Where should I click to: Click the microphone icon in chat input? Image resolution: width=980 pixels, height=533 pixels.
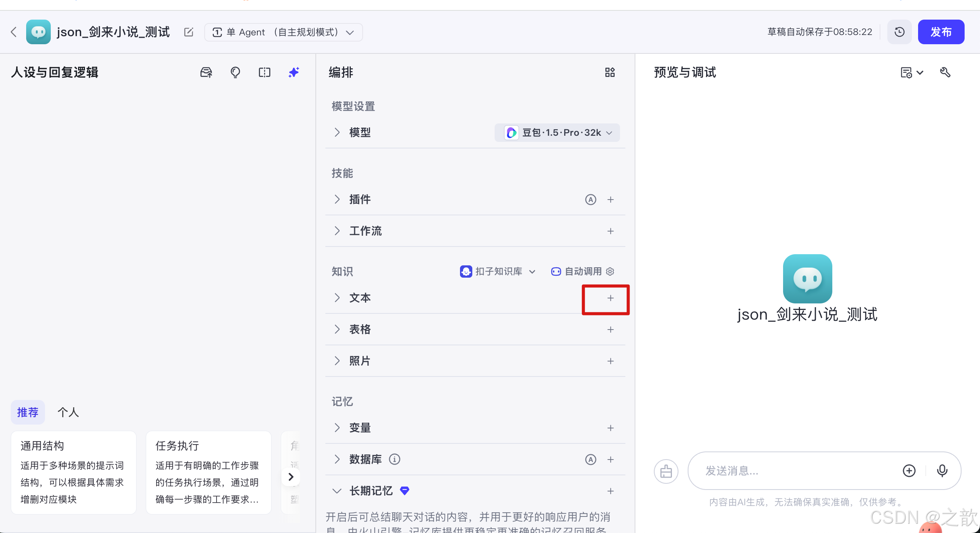click(942, 471)
